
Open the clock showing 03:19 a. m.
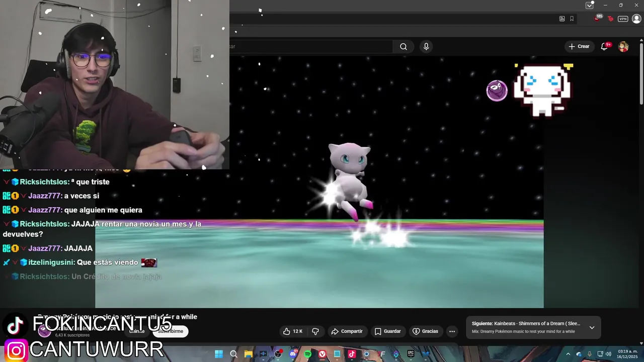click(627, 354)
